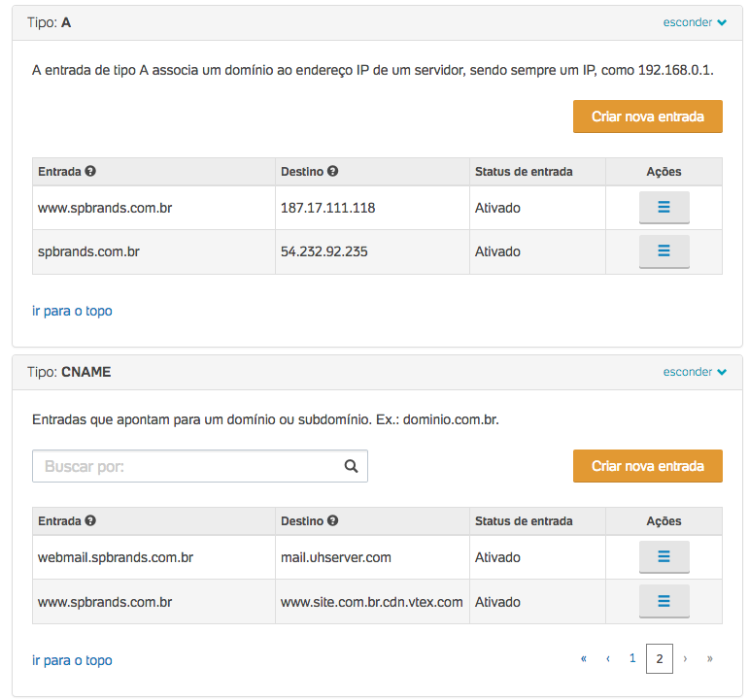Click help icon beside Destino in CNAME table

pyautogui.click(x=332, y=521)
